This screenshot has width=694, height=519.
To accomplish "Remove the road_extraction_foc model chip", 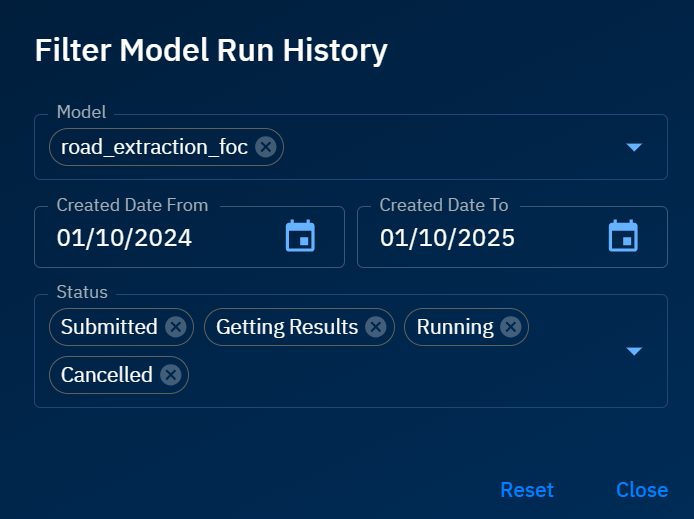I will 265,147.
